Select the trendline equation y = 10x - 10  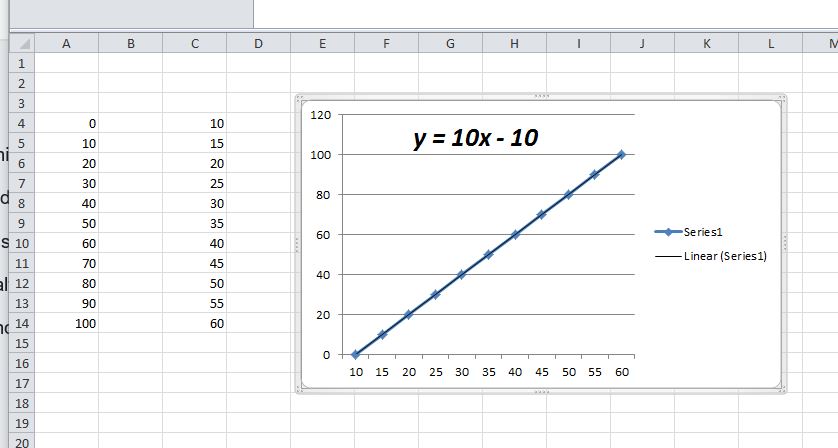(x=476, y=138)
